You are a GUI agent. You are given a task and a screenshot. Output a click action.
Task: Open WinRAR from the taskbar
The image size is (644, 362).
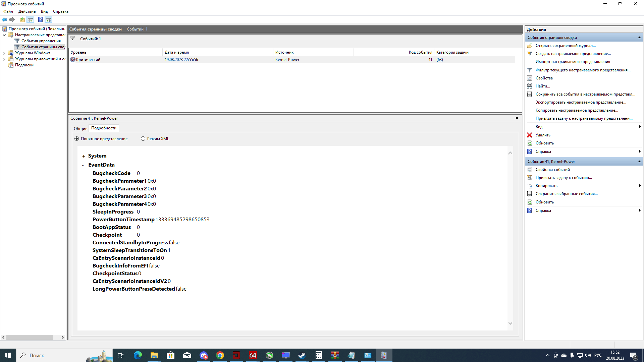coord(335,355)
